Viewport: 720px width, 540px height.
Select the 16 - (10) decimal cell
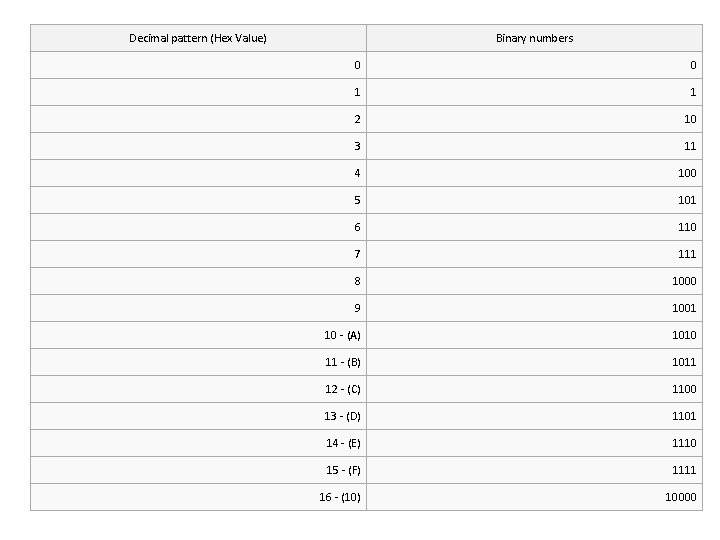click(198, 497)
